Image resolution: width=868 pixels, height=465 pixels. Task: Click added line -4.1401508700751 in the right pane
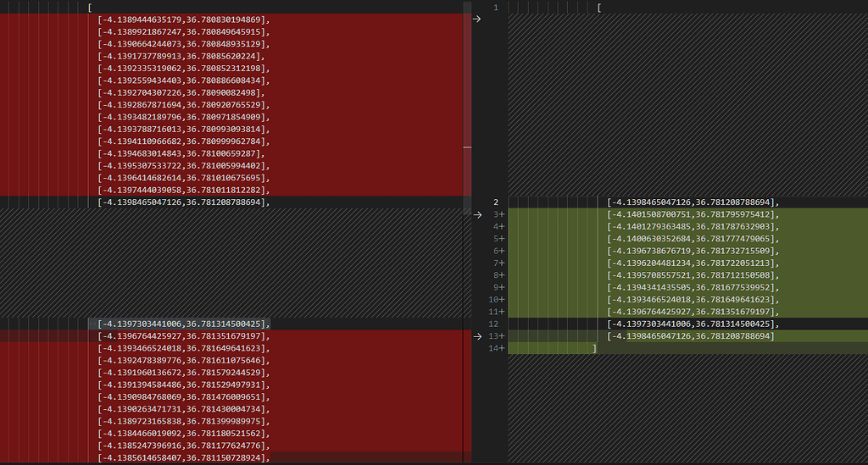pyautogui.click(x=693, y=214)
